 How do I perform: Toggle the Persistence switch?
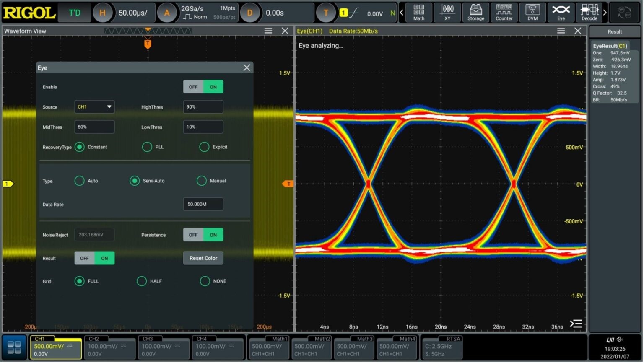[203, 235]
